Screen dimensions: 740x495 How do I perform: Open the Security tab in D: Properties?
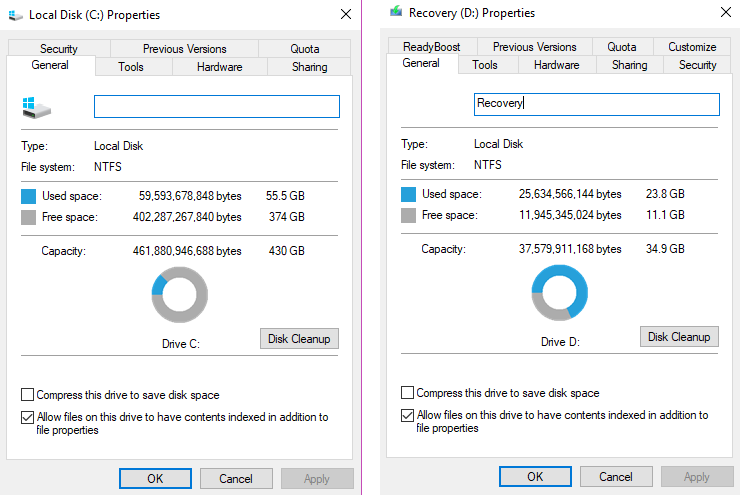698,65
